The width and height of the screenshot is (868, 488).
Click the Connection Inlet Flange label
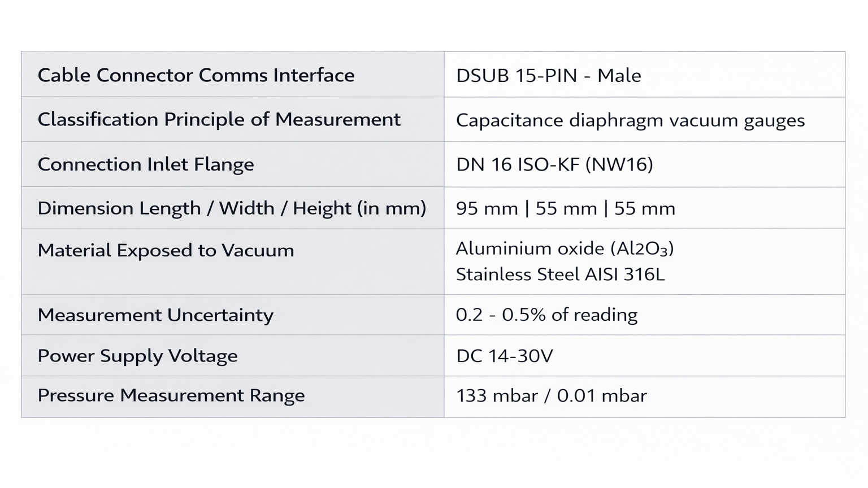point(146,164)
